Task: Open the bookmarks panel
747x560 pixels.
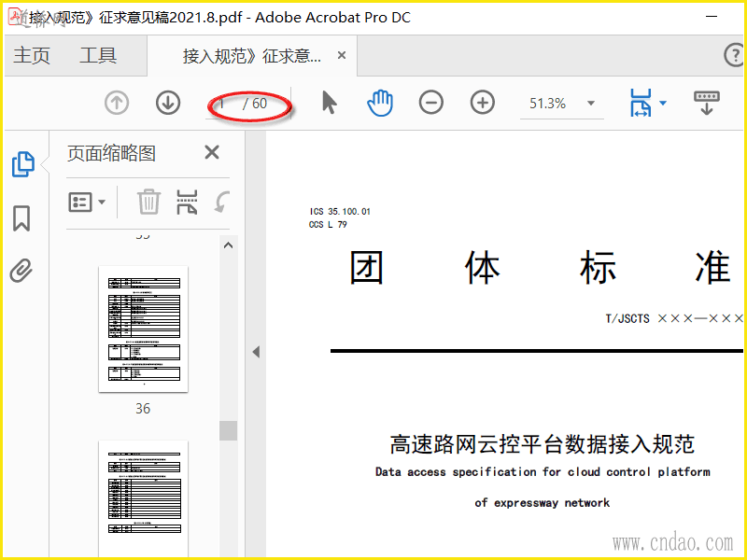Action: click(x=21, y=218)
